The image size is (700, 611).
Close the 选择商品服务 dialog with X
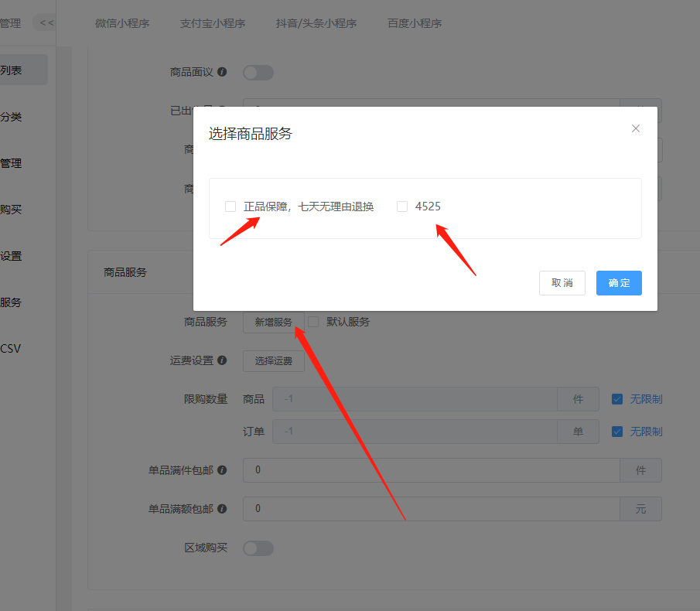(636, 128)
